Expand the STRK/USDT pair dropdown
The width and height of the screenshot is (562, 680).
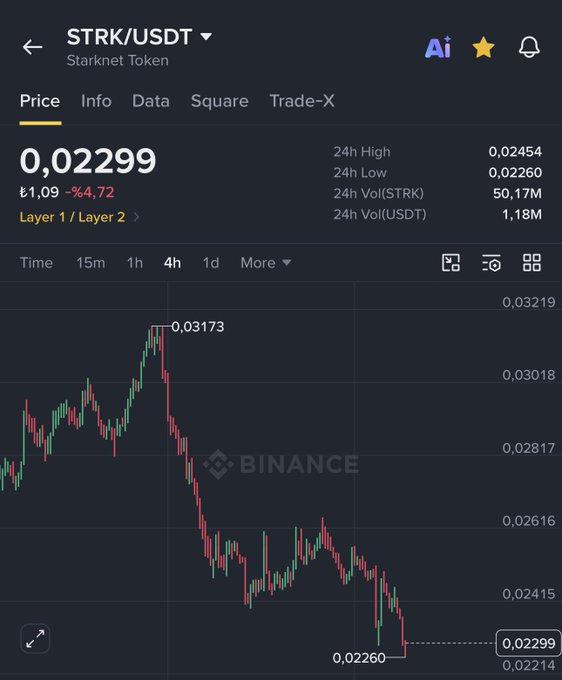206,36
